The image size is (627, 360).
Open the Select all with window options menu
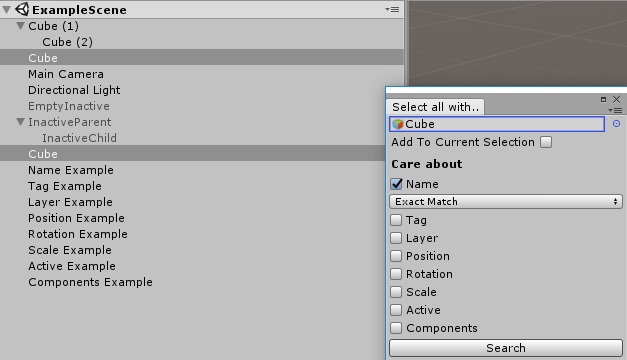click(x=615, y=110)
